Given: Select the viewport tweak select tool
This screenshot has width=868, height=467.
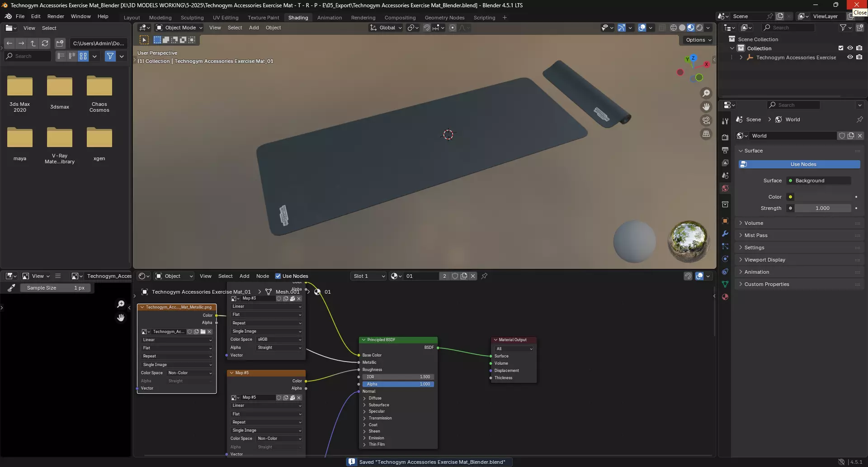Looking at the screenshot, I should [144, 40].
